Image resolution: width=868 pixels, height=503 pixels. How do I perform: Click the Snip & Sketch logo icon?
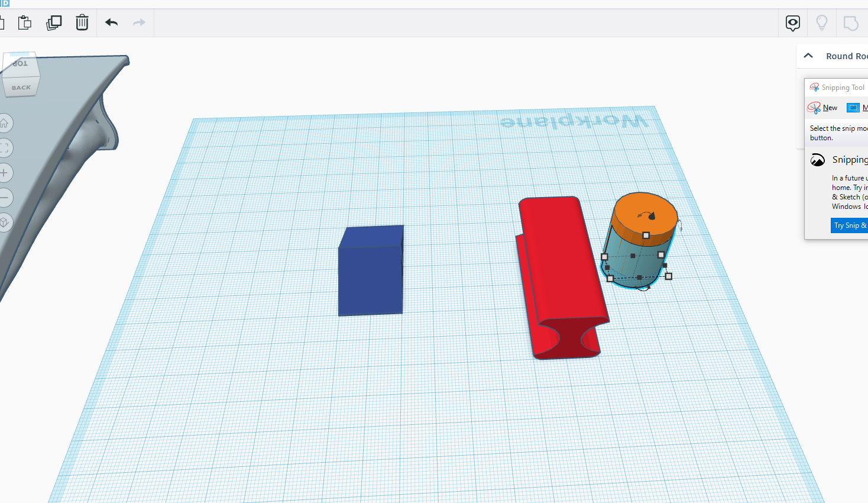pos(818,160)
